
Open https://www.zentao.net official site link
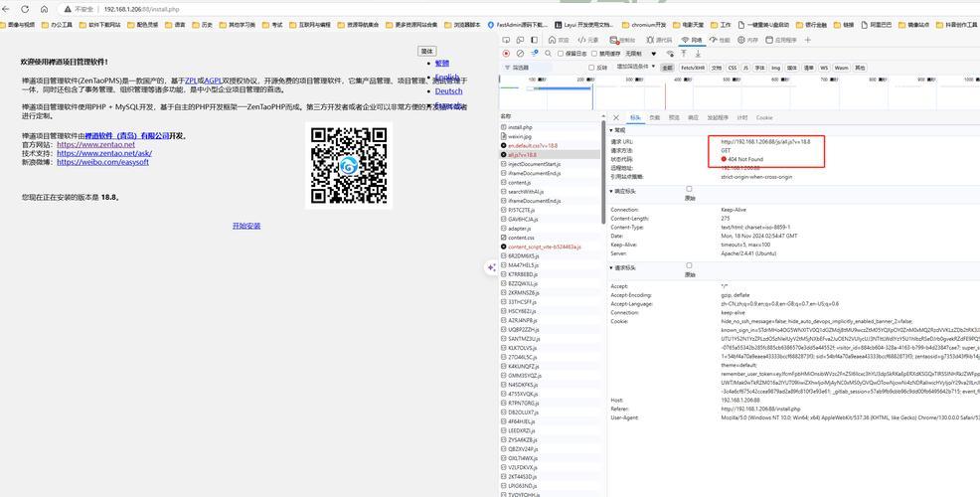[x=95, y=144]
